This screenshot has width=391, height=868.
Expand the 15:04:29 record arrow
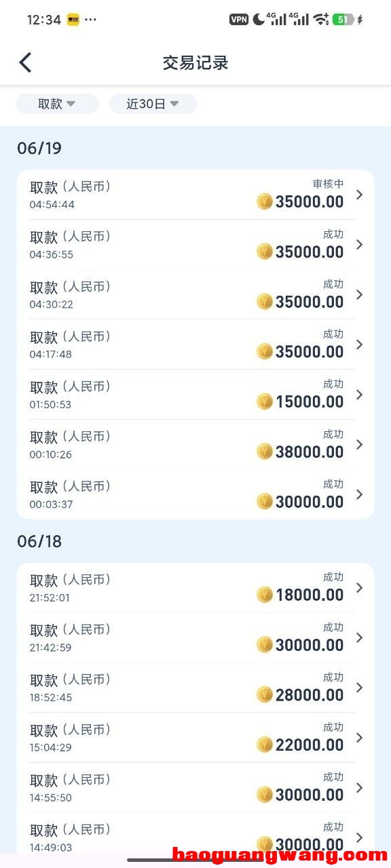(x=360, y=737)
